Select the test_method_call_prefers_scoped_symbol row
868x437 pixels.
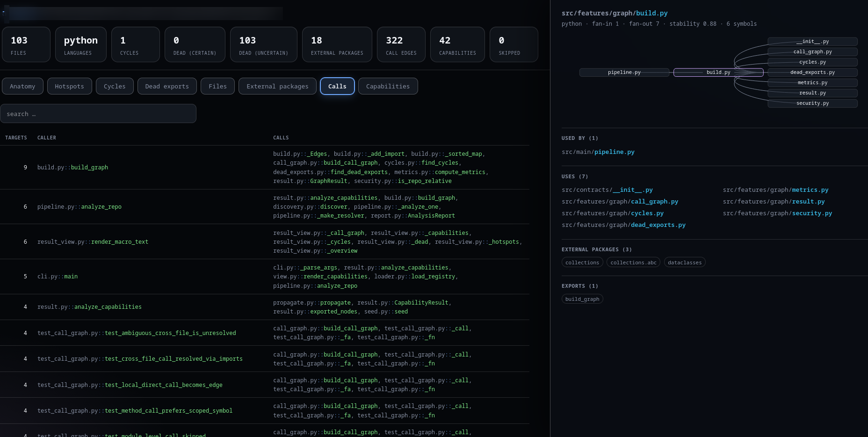click(x=265, y=411)
